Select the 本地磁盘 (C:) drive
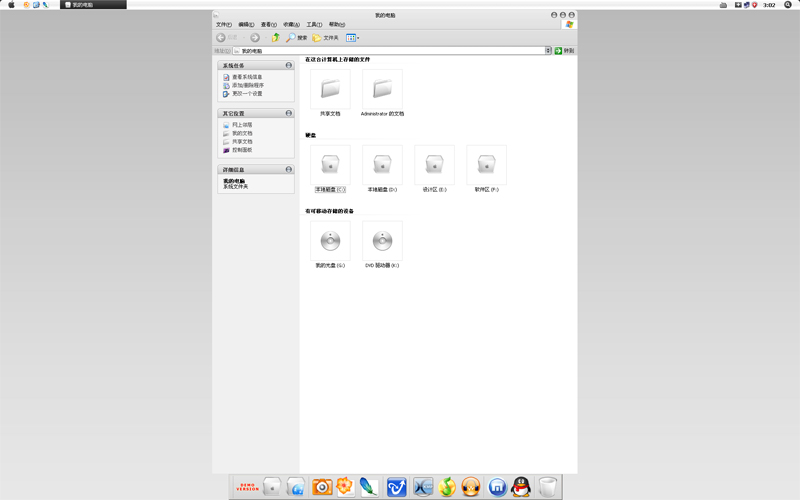Viewport: 800px width, 500px height. [330, 165]
